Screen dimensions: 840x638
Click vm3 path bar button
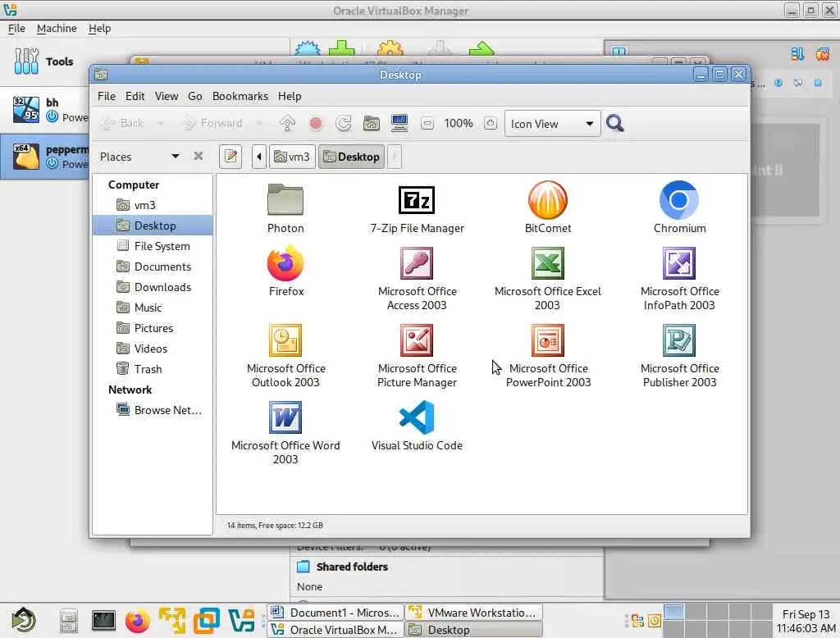tap(292, 157)
